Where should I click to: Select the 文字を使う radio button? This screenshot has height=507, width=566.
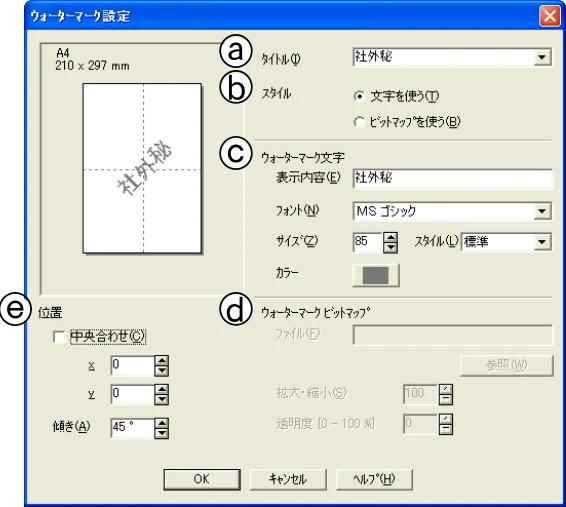360,96
